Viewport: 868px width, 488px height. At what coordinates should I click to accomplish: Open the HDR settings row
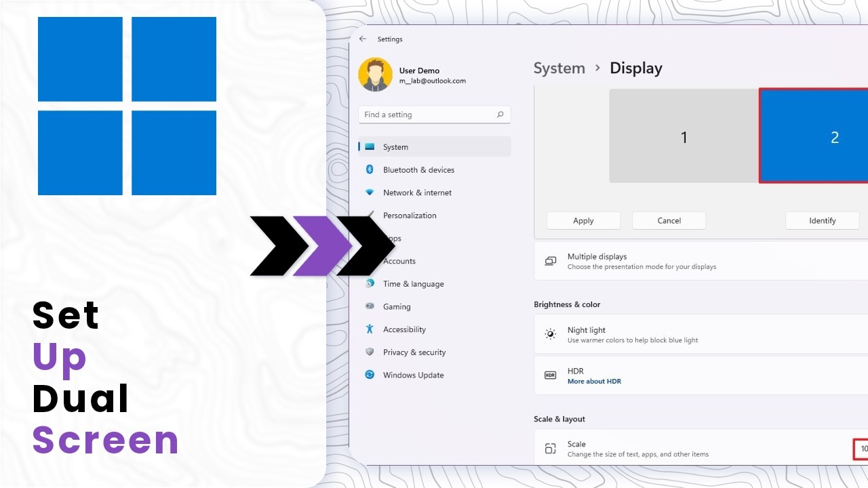701,375
